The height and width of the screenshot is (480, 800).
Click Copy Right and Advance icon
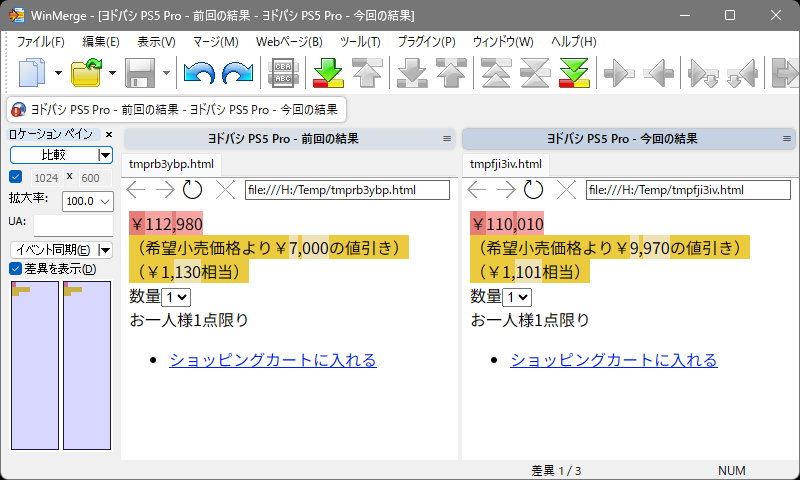coord(703,73)
